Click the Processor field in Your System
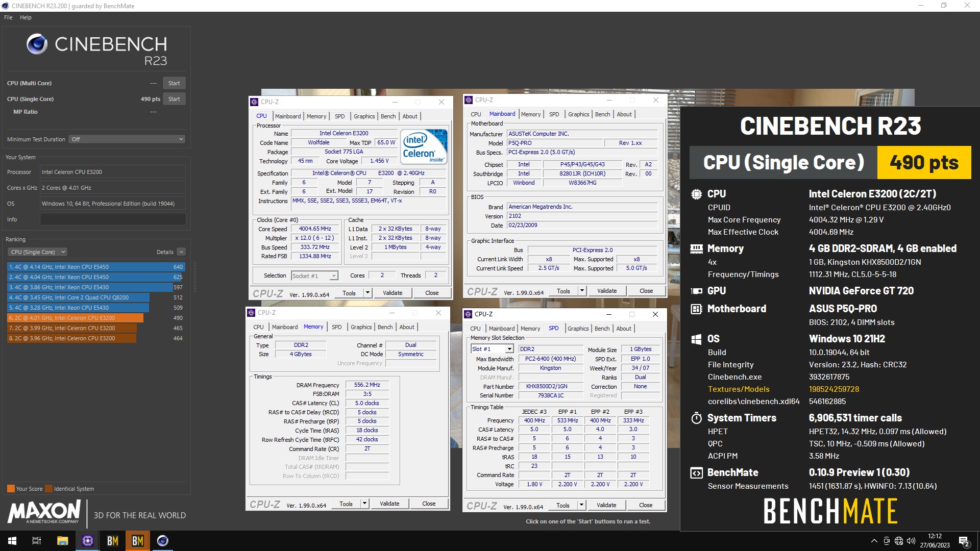This screenshot has width=980, height=551. [113, 172]
